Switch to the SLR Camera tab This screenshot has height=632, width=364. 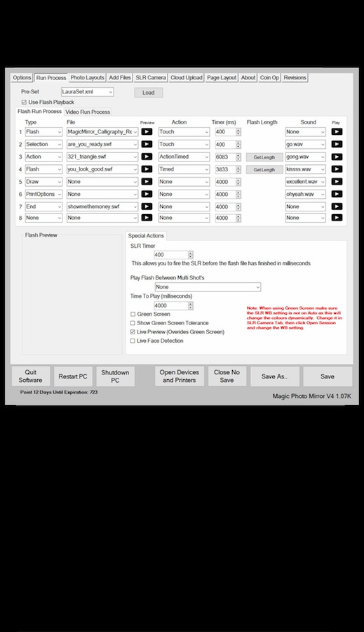151,78
